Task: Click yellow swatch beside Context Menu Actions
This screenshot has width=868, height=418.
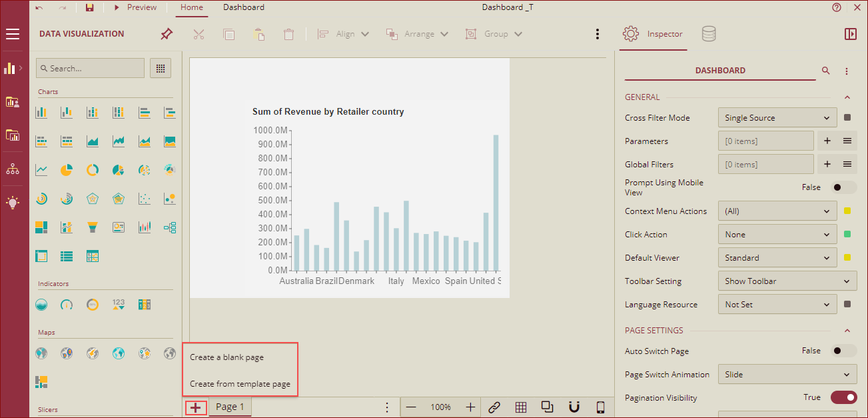Action: click(847, 211)
